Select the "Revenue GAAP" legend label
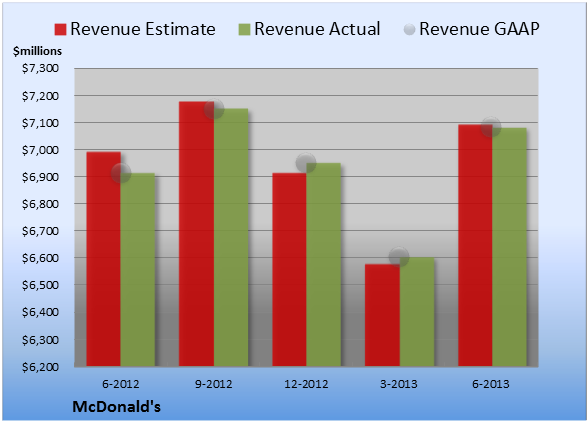 479,29
